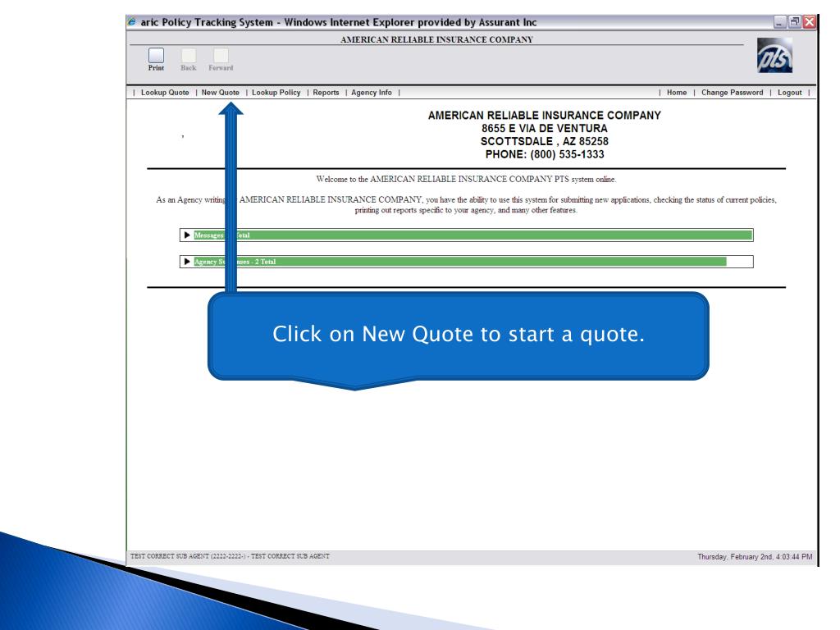The image size is (840, 630).
Task: Click the phone number (800) 535-1333
Action: (x=567, y=154)
